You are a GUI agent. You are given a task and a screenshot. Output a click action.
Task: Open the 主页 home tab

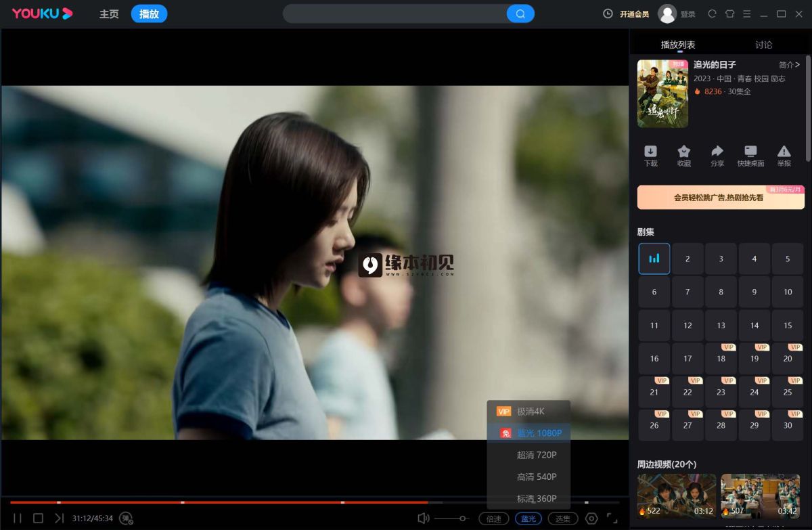coord(109,14)
